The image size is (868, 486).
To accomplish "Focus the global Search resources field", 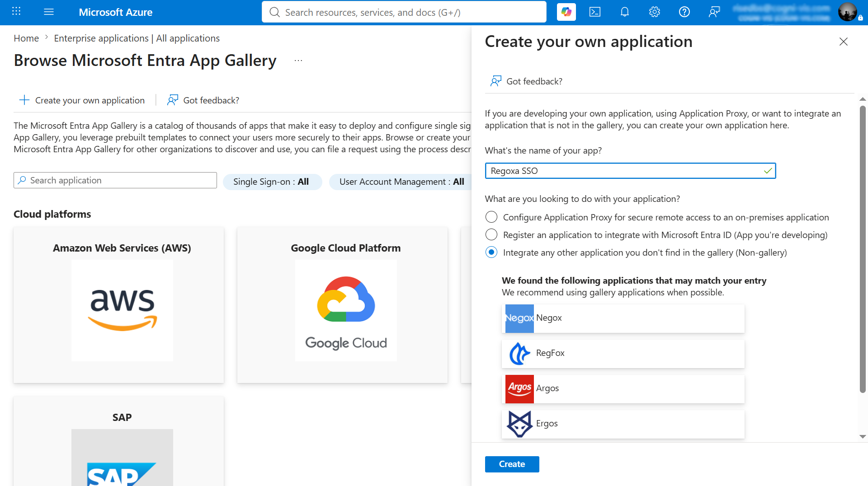I will [404, 12].
